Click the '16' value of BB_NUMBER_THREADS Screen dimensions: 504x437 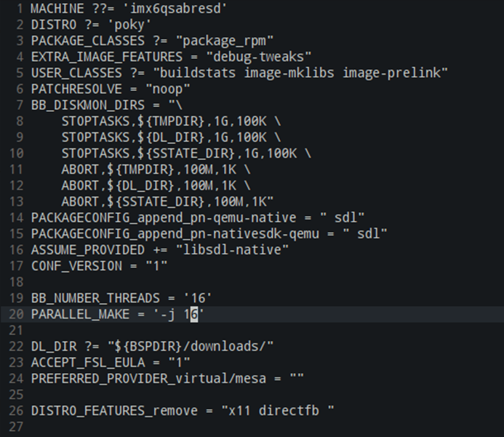[x=198, y=298]
